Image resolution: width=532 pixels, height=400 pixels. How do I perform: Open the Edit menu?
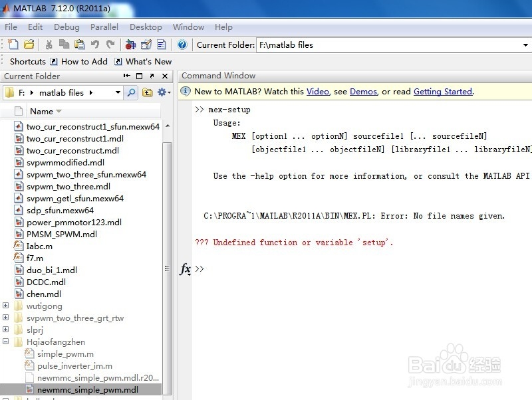(35, 27)
